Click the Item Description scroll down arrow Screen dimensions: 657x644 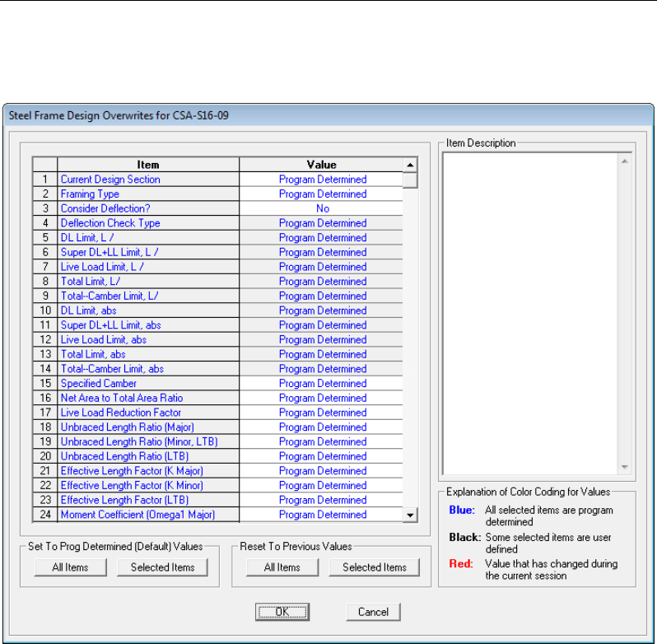point(624,467)
